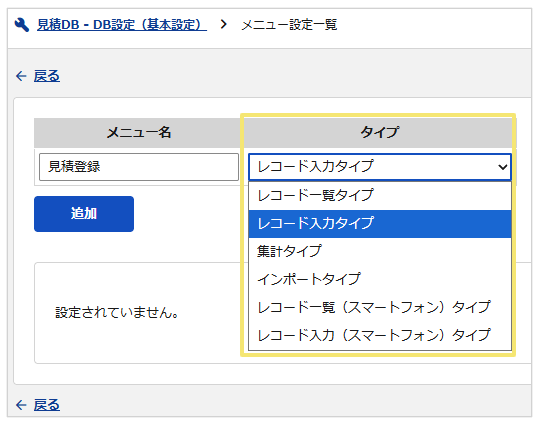Choose レコード入力（スマートフォン）タイプ option
Image resolution: width=540 pixels, height=425 pixels.
tap(380, 335)
